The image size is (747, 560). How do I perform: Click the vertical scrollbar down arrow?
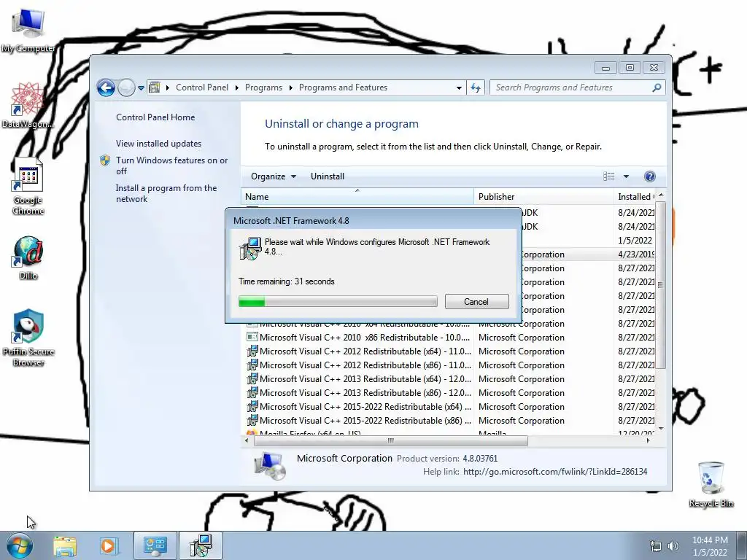pyautogui.click(x=660, y=429)
